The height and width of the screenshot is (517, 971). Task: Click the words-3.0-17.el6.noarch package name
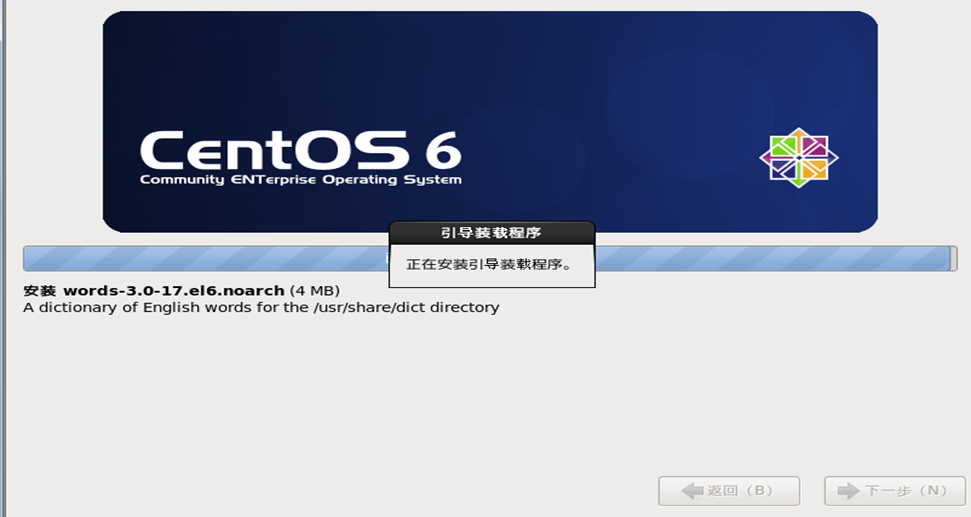173,290
